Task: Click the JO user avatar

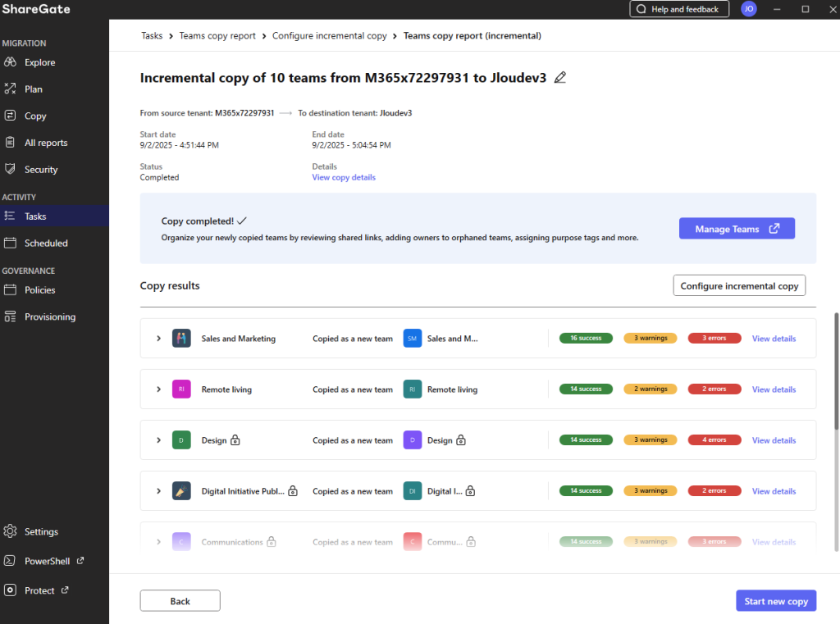Action: [748, 8]
